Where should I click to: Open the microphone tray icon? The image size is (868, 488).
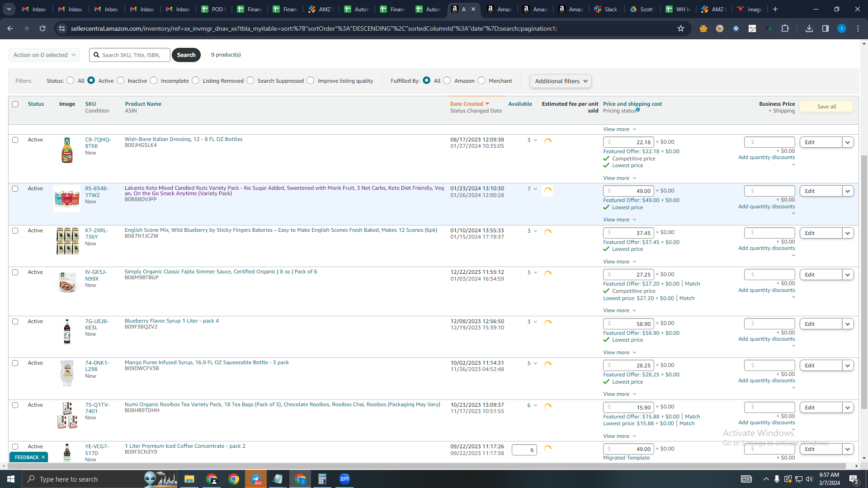pyautogui.click(x=777, y=479)
